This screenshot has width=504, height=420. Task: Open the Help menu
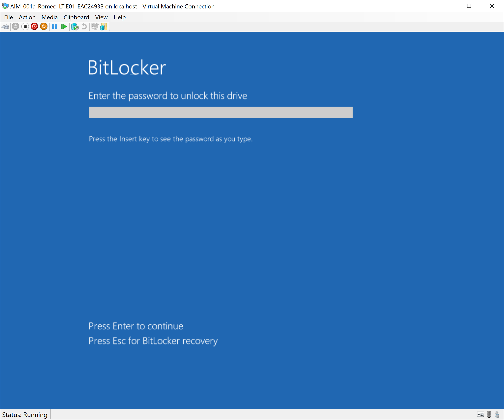click(x=120, y=17)
